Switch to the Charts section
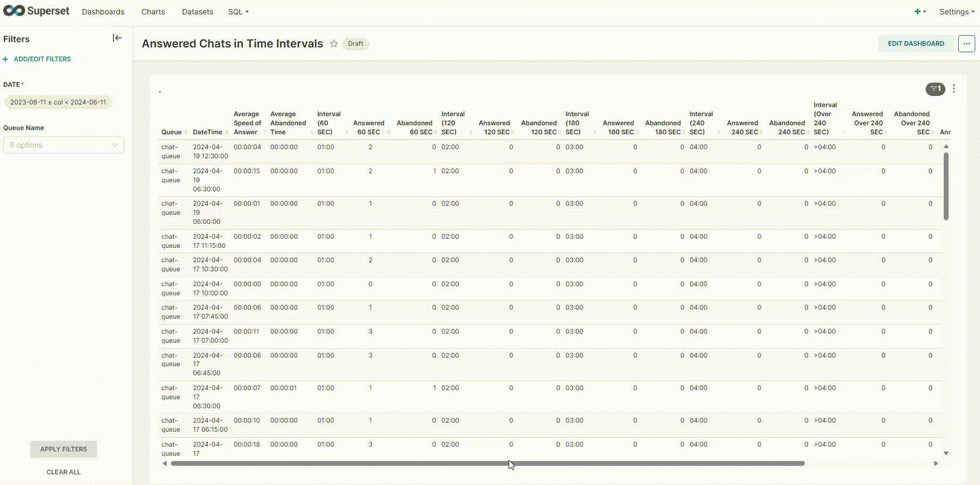The image size is (980, 485). (x=153, y=11)
